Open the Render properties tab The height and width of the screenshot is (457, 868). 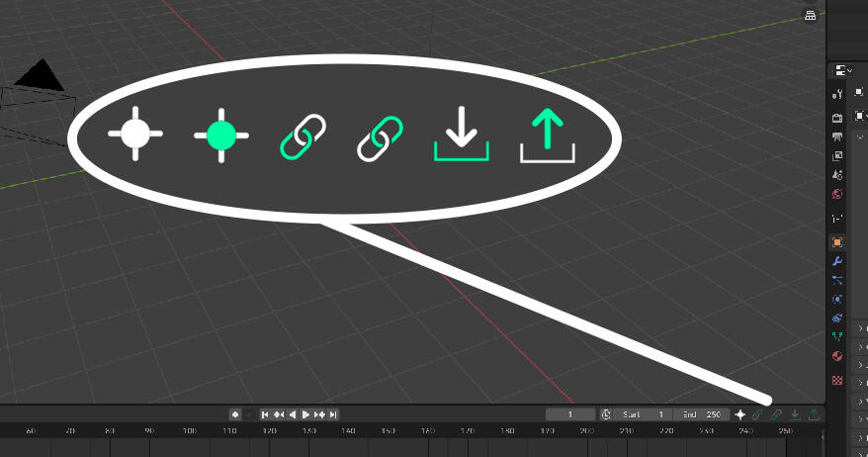click(x=837, y=118)
